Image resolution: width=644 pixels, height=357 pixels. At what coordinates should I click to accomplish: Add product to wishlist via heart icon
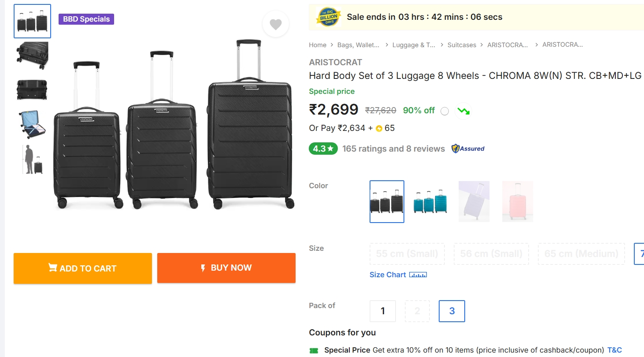coord(276,24)
